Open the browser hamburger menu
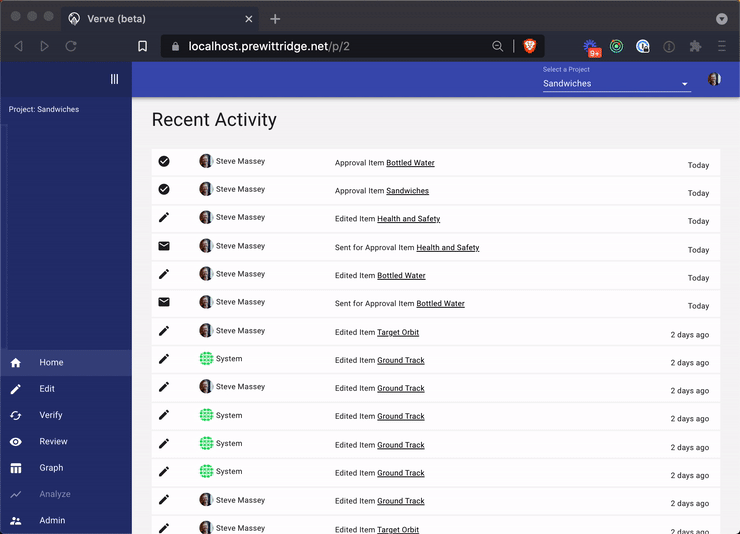 tap(721, 46)
